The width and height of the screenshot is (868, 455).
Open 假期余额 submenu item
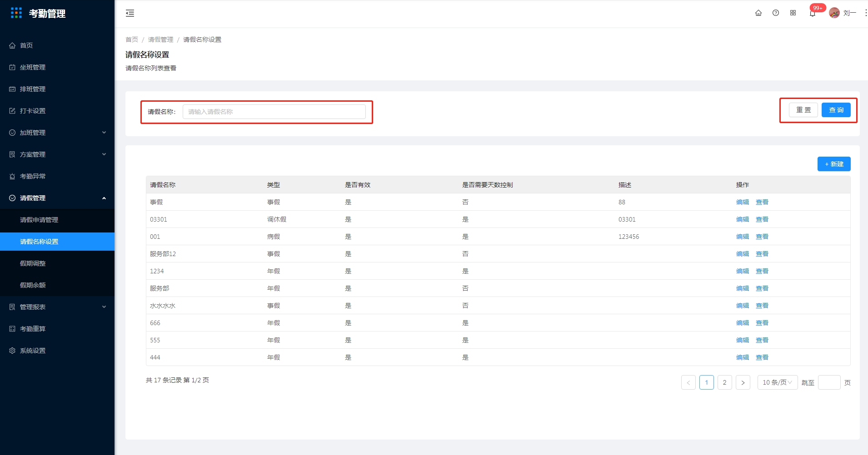(57, 285)
